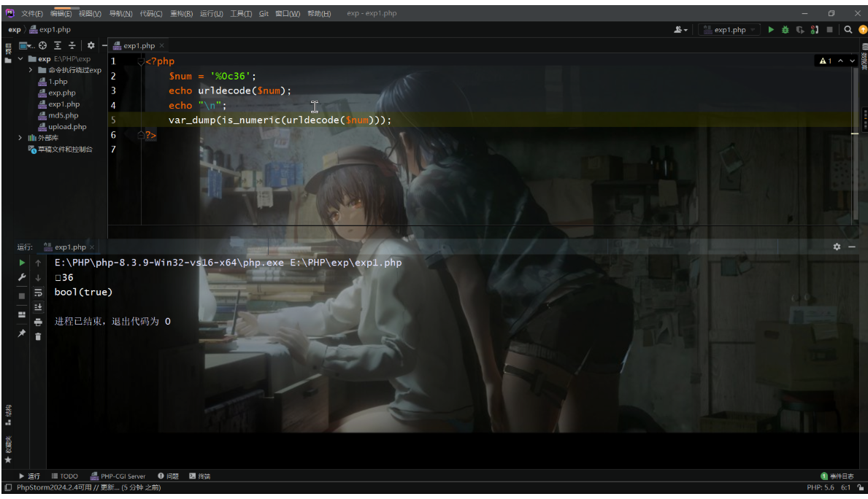This screenshot has height=499, width=868.
Task: Open the 窗口(W) menu
Action: pyautogui.click(x=288, y=13)
